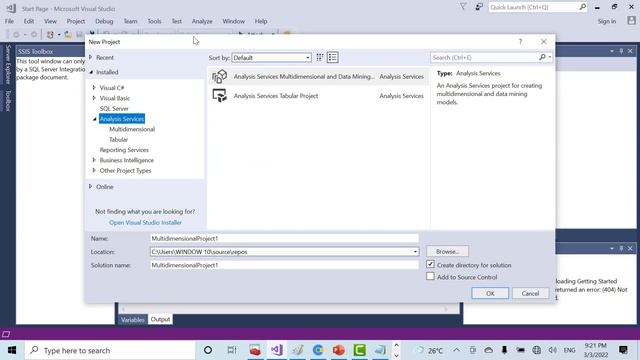The height and width of the screenshot is (360, 640).
Task: Open the Window menu
Action: pos(233,21)
